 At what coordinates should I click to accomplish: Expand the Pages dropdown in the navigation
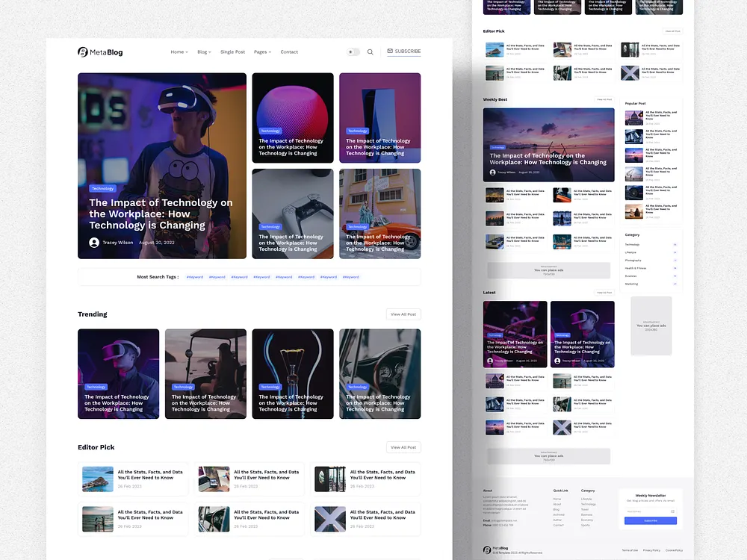point(262,52)
